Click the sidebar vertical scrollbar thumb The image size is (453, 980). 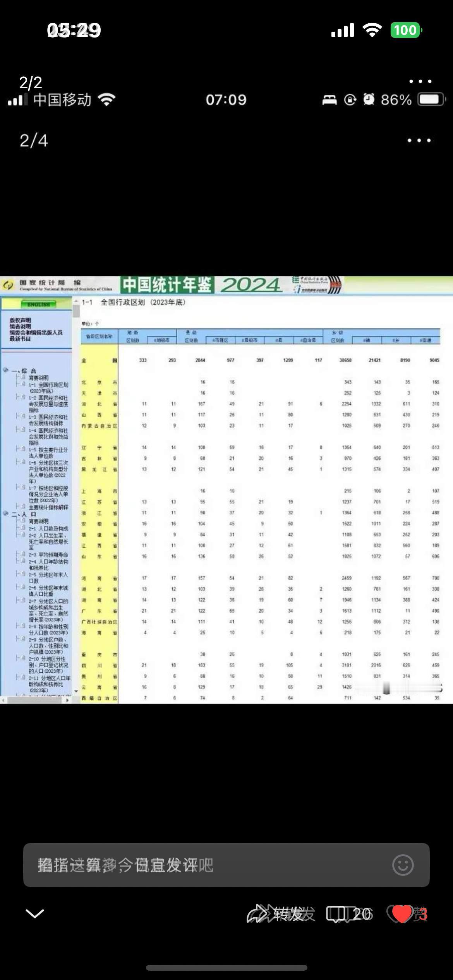(76, 311)
